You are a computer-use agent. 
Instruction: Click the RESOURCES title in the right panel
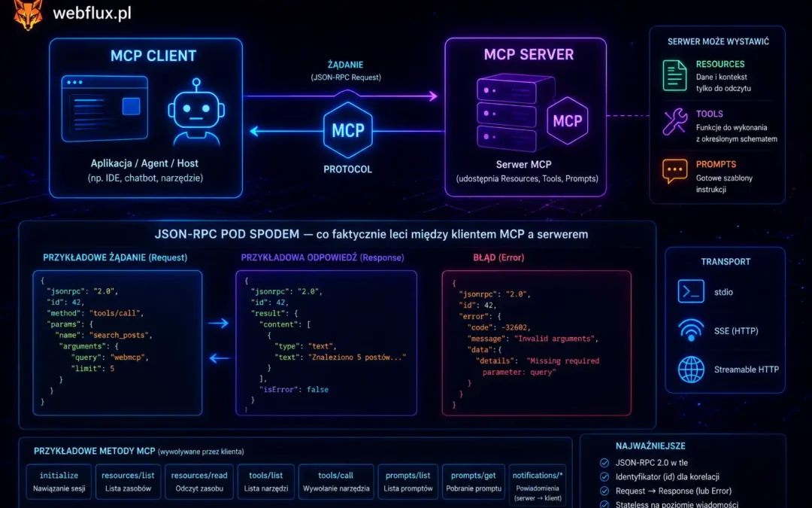coord(720,64)
